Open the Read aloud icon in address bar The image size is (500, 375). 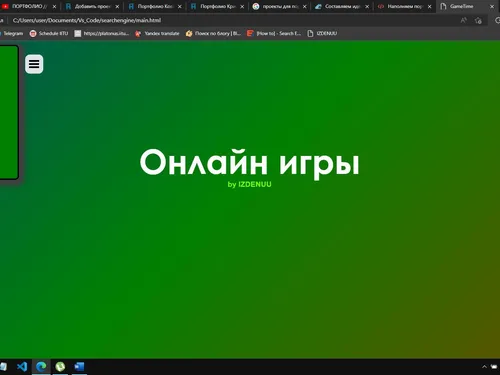[464, 21]
